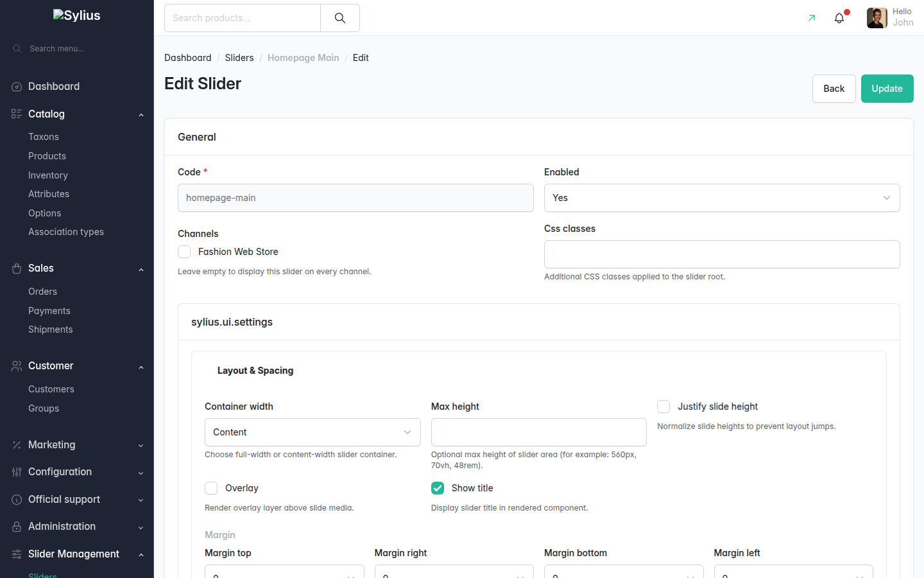Viewport: 924px width, 578px height.
Task: Expand the Marketing menu chevron
Action: click(x=141, y=446)
